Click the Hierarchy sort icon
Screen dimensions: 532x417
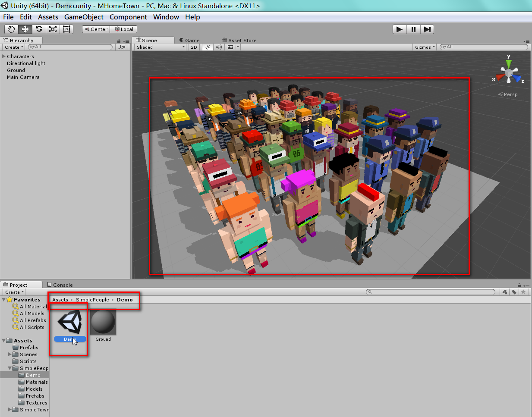122,47
